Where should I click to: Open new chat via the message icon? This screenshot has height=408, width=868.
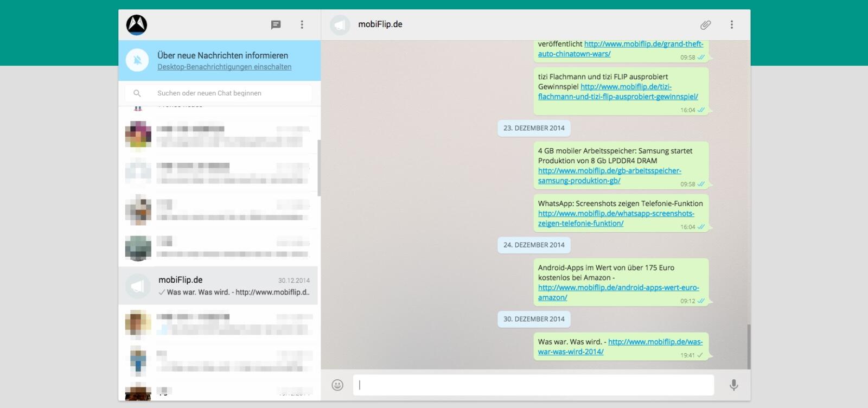click(x=276, y=25)
